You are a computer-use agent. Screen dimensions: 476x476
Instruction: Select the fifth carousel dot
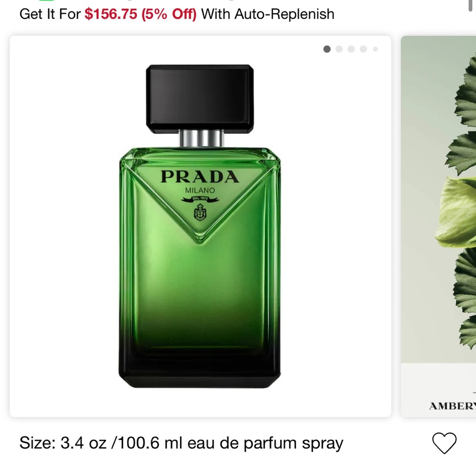pyautogui.click(x=374, y=49)
